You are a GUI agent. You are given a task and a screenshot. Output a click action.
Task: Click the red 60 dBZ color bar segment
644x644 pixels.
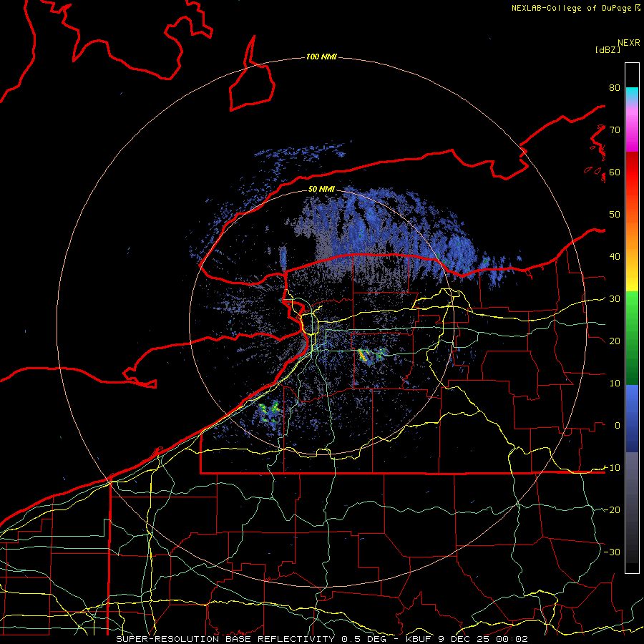[x=632, y=172]
